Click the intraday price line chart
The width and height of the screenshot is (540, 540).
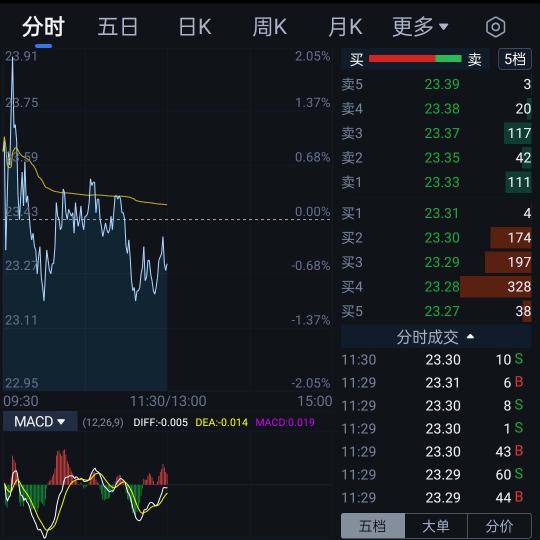tap(167, 220)
